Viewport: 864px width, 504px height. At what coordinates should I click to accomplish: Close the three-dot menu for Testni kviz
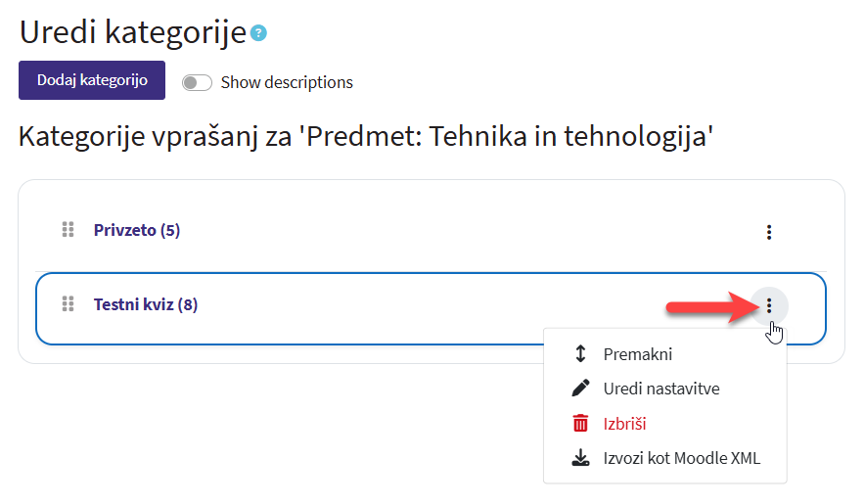coord(769,306)
